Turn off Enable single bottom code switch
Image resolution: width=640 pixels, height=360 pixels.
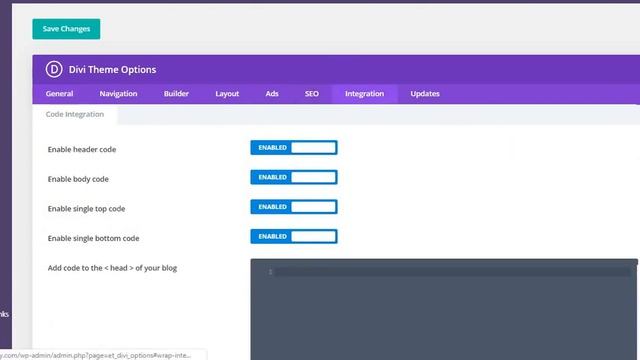[294, 236]
